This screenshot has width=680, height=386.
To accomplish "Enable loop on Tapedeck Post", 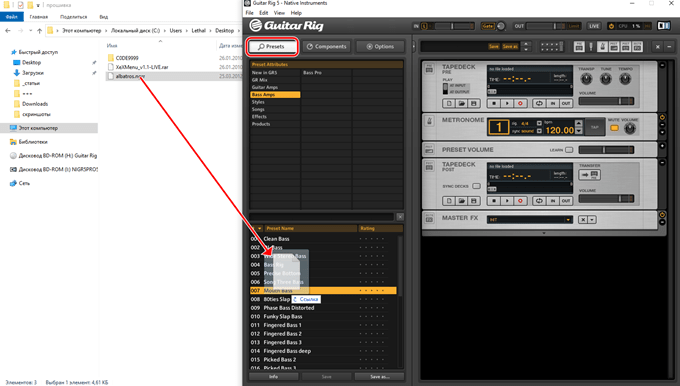I will (539, 201).
